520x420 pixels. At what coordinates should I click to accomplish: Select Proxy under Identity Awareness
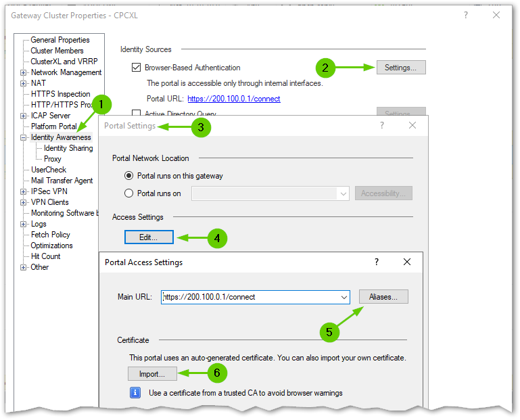pyautogui.click(x=52, y=159)
